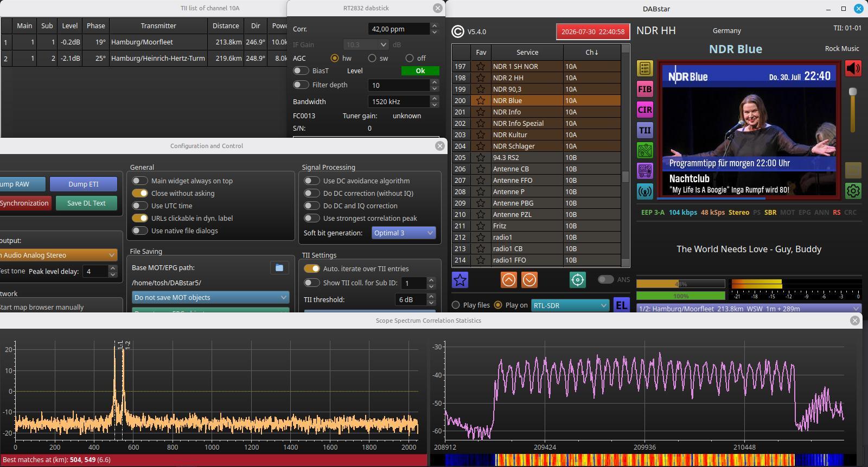Increase the TII threshold value
The image size is (868, 467).
[x=431, y=296]
